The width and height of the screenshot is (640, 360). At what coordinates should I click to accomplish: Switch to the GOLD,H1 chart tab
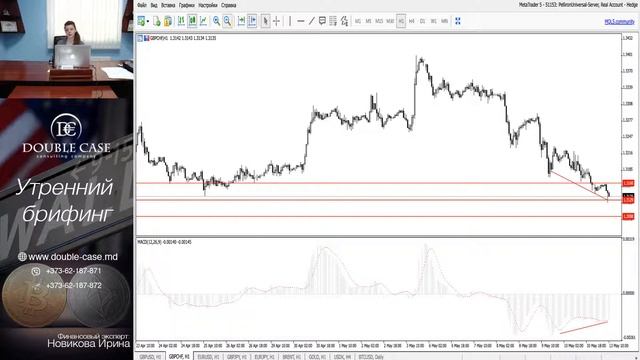[317, 356]
